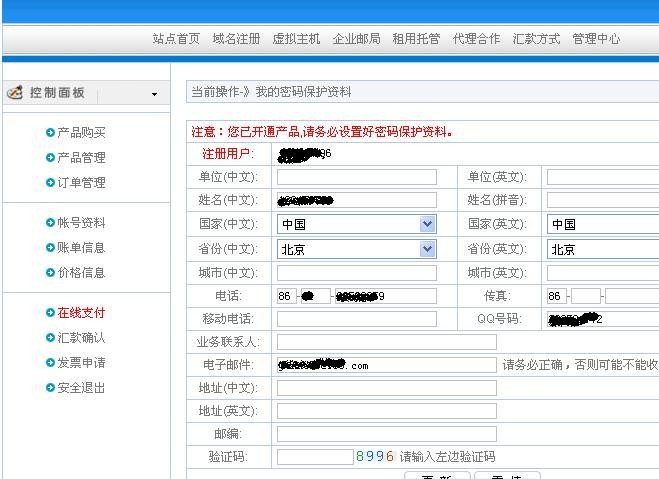Click the bullet icon beside 账单信息

(x=50, y=248)
